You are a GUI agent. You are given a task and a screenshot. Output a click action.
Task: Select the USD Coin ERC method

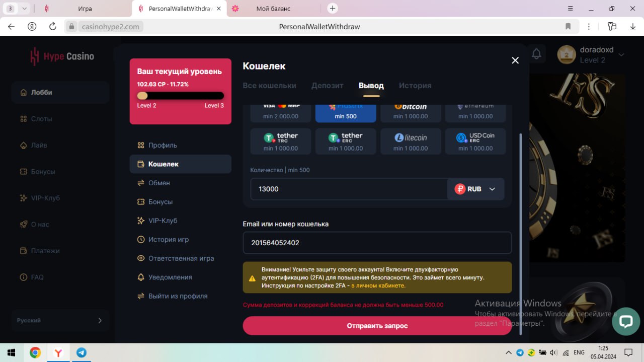tap(475, 141)
